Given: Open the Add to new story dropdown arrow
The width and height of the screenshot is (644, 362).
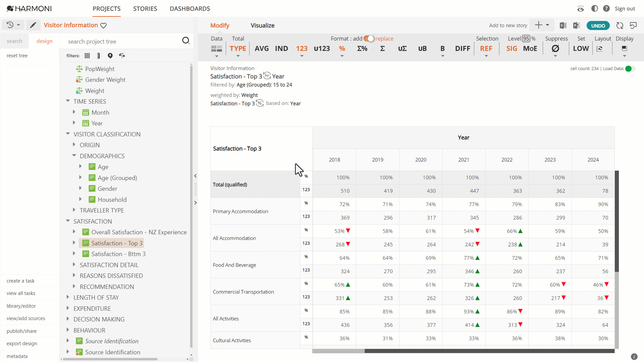Looking at the screenshot, I should tap(547, 25).
